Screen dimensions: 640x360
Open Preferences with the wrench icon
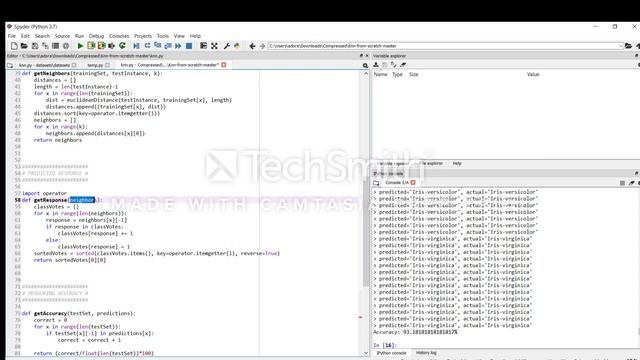click(227, 46)
